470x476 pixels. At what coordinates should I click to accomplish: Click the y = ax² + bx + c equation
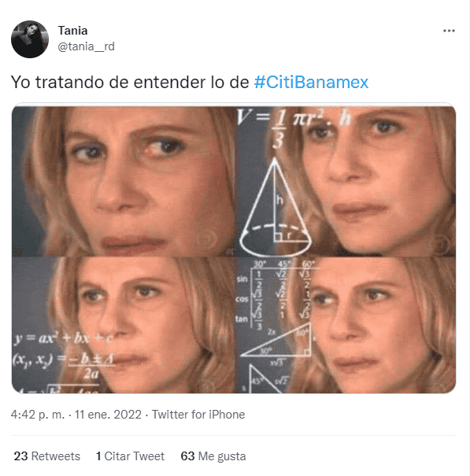coord(63,338)
